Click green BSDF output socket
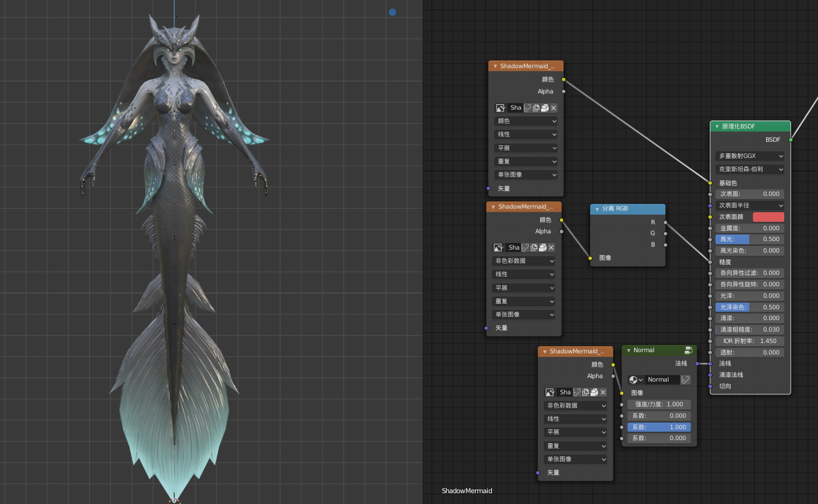This screenshot has width=818, height=504. tap(790, 139)
